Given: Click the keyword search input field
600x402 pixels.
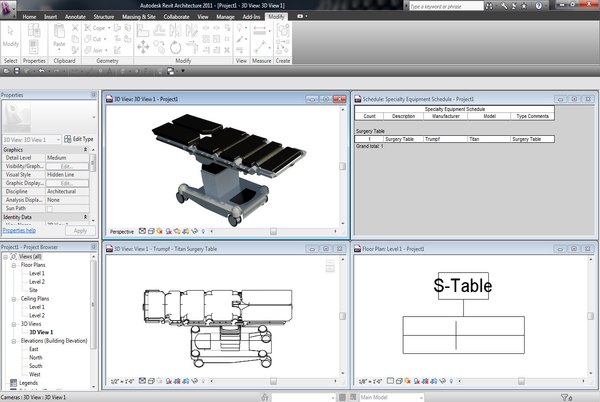Looking at the screenshot, I should point(446,6).
